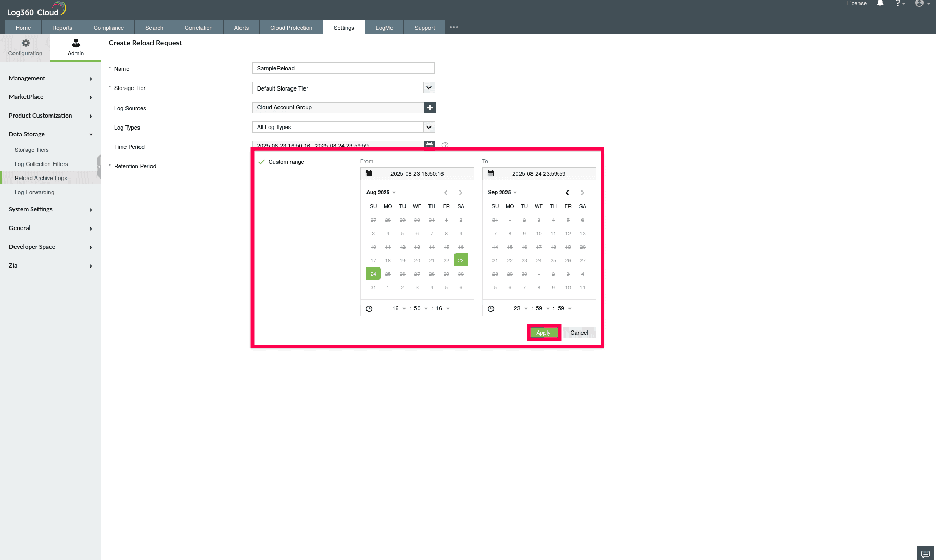Click the To time clock icon
Image resolution: width=936 pixels, height=560 pixels.
tap(491, 309)
